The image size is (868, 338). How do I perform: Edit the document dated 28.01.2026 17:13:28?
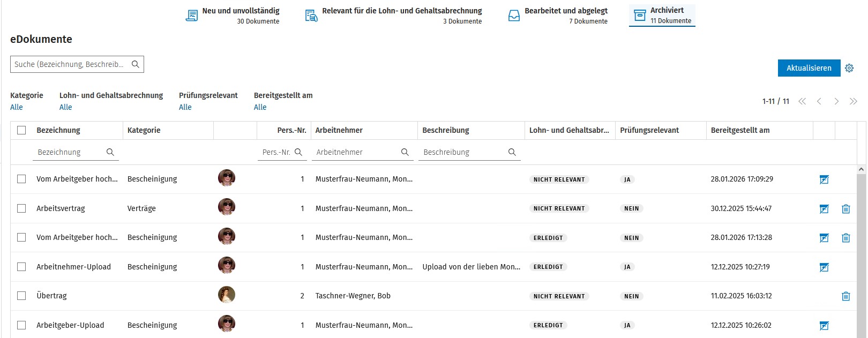(x=824, y=238)
